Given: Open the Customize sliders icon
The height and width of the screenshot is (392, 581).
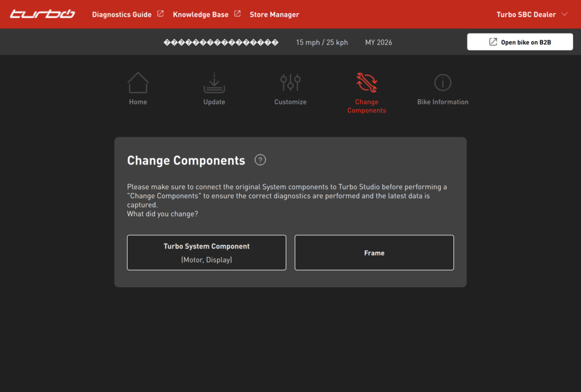Looking at the screenshot, I should coord(290,83).
